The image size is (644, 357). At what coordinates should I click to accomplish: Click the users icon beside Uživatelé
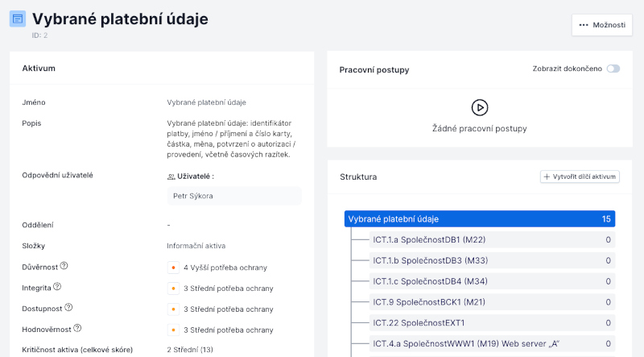pyautogui.click(x=171, y=176)
